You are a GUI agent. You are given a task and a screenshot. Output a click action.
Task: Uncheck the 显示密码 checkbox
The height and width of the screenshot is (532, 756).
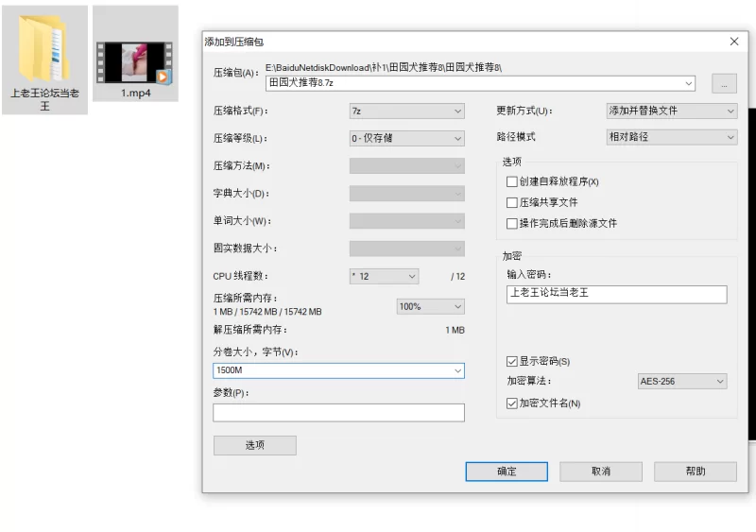pos(512,361)
